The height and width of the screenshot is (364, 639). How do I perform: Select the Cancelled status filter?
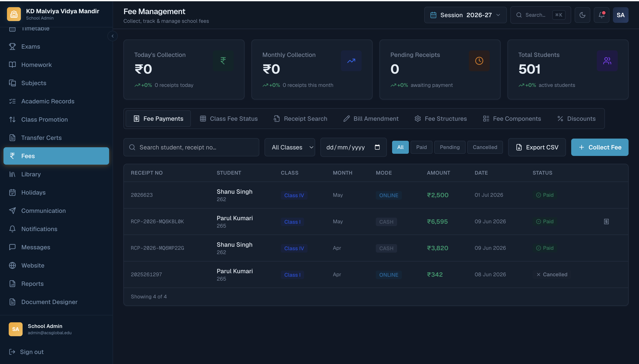click(485, 147)
